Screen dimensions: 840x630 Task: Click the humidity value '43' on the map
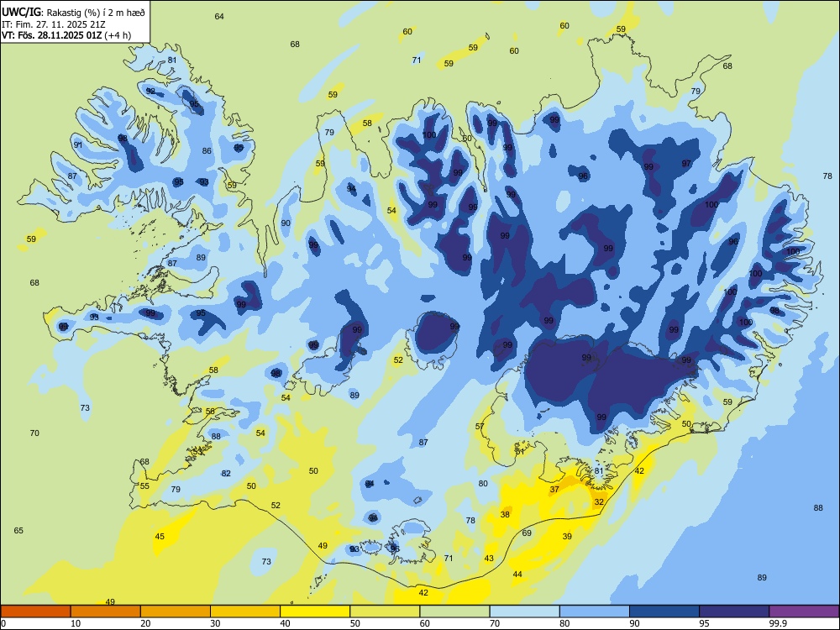pyautogui.click(x=489, y=558)
